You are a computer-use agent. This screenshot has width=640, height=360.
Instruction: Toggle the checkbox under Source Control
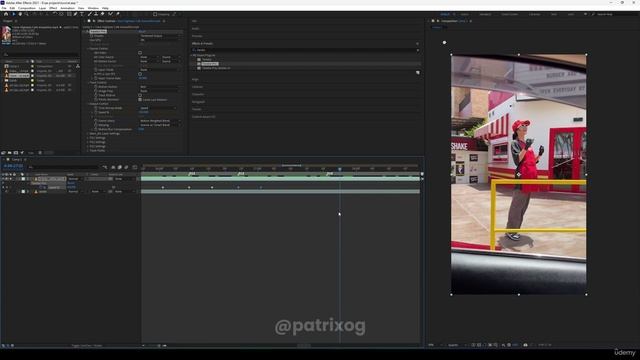pyautogui.click(x=140, y=53)
